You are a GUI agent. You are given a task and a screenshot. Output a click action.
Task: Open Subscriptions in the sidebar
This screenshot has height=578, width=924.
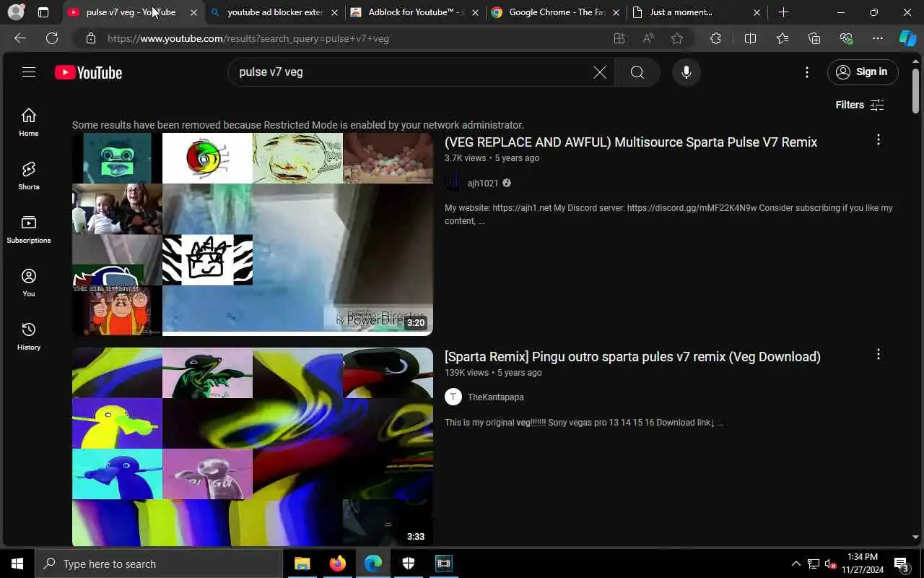[x=29, y=229]
